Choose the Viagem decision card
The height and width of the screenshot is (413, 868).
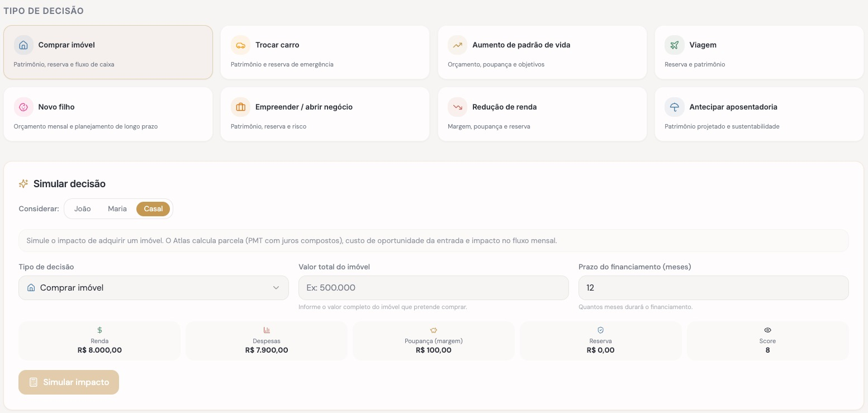point(759,52)
